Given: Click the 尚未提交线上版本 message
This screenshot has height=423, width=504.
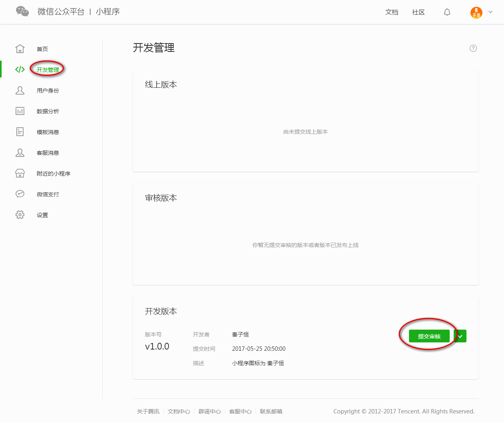Looking at the screenshot, I should [x=306, y=132].
